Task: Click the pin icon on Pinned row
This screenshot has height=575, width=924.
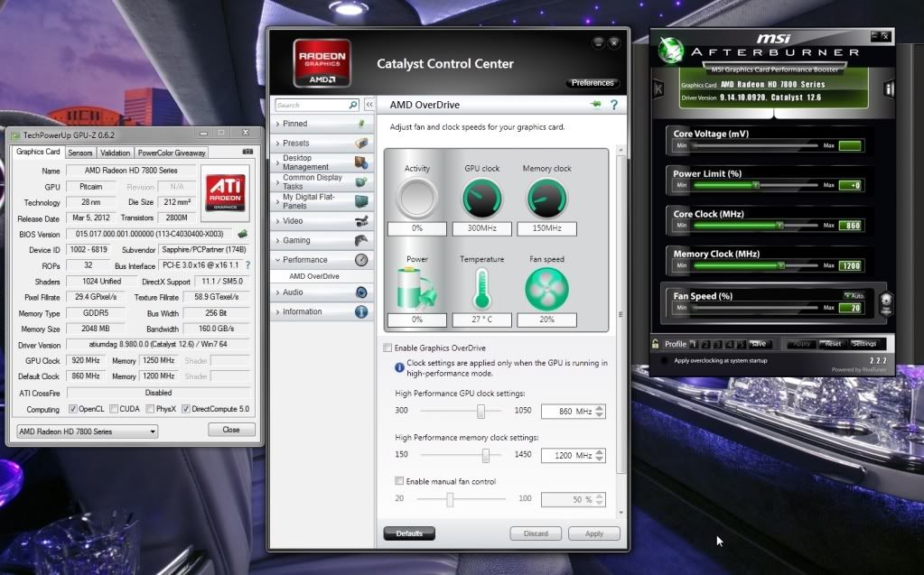Action: 362,124
